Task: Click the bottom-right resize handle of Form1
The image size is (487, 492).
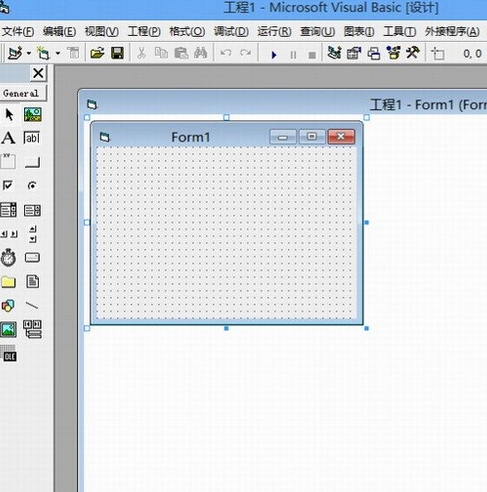Action: click(x=367, y=328)
